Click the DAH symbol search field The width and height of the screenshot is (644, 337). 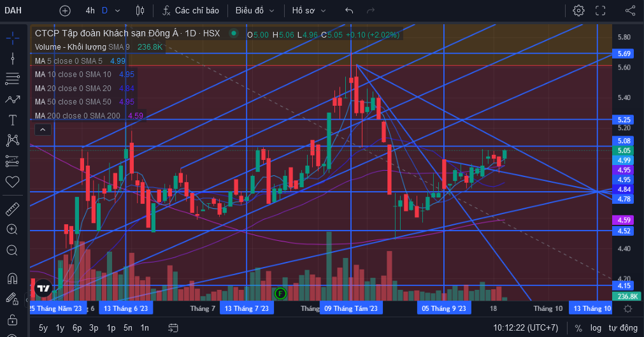[x=13, y=11]
